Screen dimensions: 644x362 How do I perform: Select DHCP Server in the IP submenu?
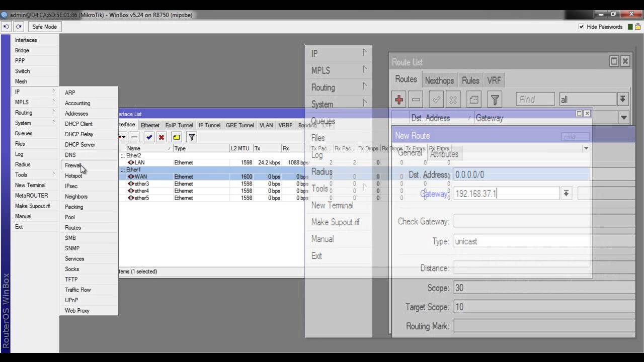80,144
